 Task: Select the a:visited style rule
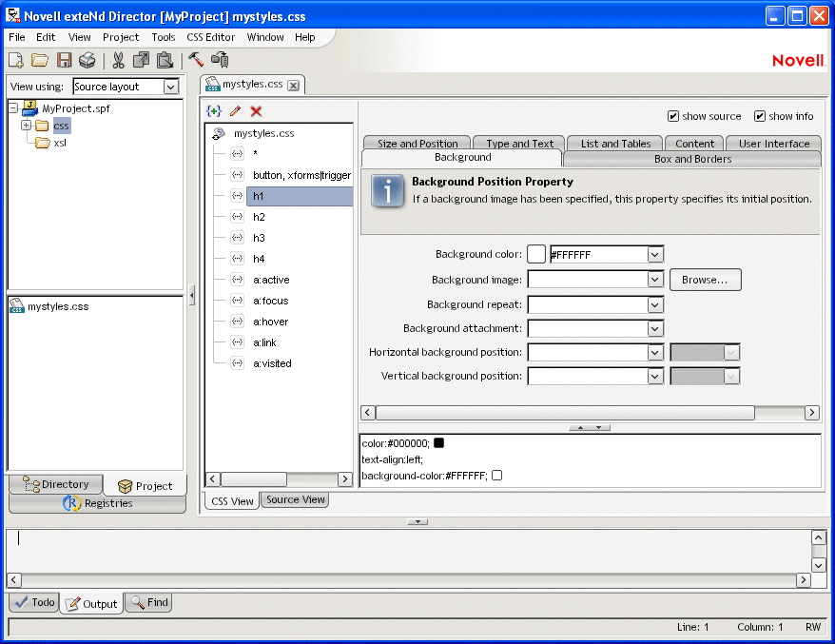[272, 363]
